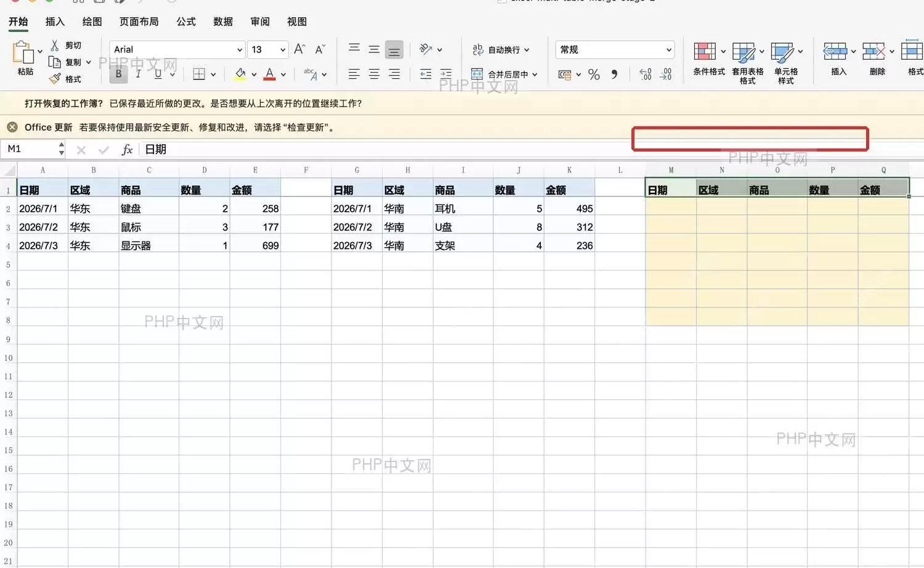Viewport: 924px width, 568px height.
Task: Select cell containing 键盘
Action: pos(148,209)
